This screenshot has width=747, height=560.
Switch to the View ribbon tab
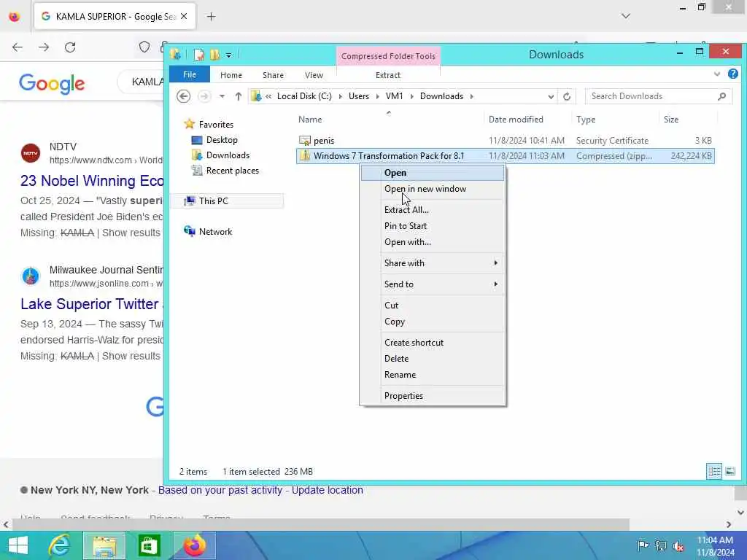(314, 75)
